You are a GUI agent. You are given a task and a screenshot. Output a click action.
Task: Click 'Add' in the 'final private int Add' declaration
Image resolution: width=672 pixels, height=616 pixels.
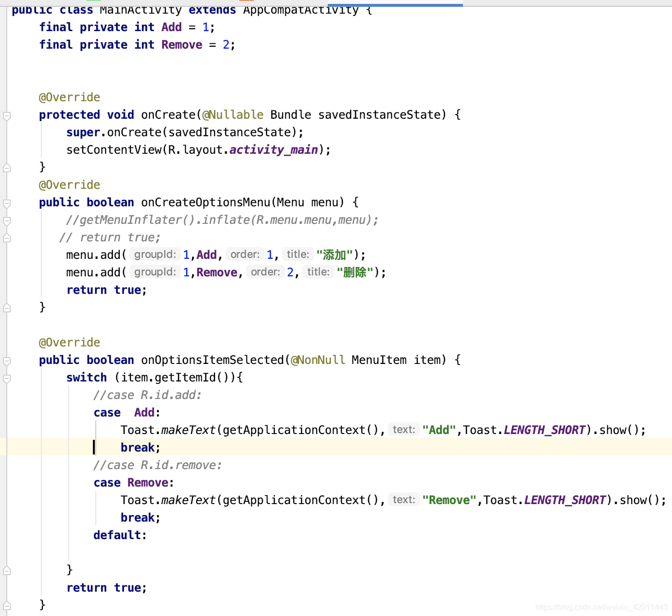(172, 27)
